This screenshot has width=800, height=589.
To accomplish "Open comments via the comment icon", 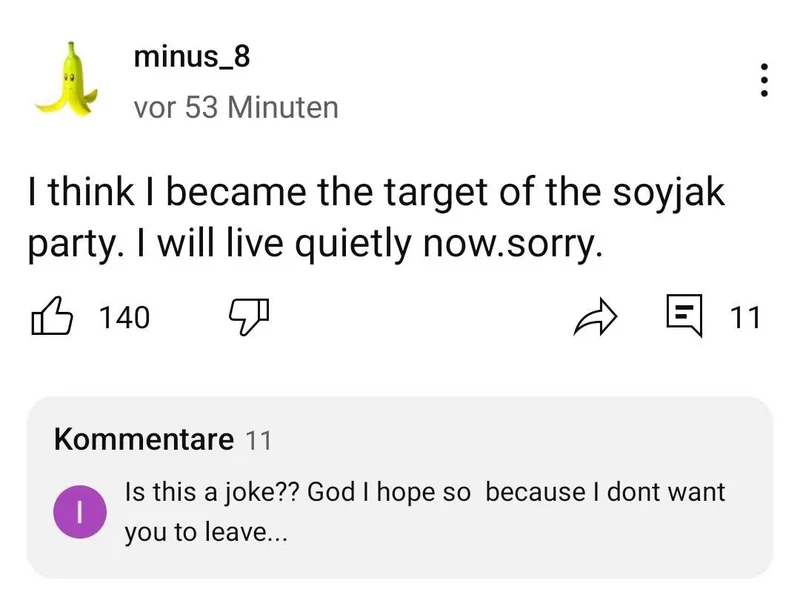I will point(684,317).
